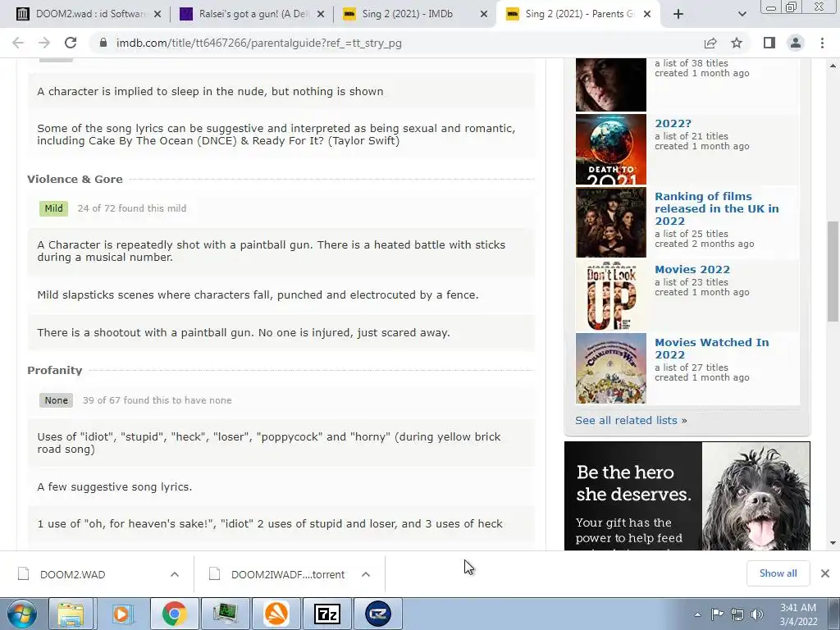
Task: Open a new browser tab
Action: click(678, 15)
